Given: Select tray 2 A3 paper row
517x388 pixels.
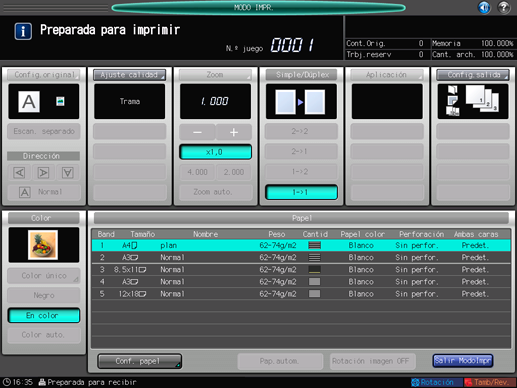Looking at the screenshot, I should [x=301, y=257].
